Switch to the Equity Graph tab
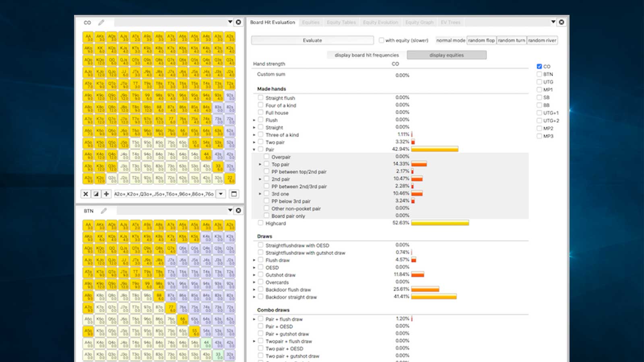 coord(419,23)
